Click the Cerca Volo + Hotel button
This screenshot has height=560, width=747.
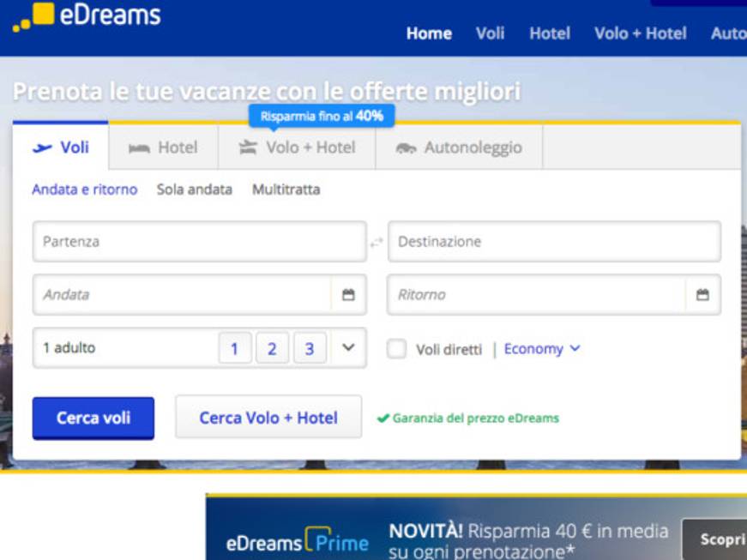coord(268,417)
